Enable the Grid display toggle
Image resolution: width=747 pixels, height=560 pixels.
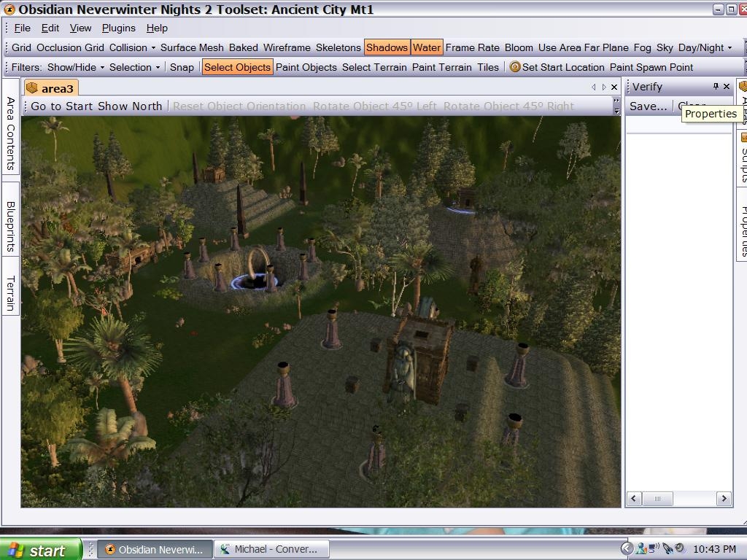[x=21, y=47]
